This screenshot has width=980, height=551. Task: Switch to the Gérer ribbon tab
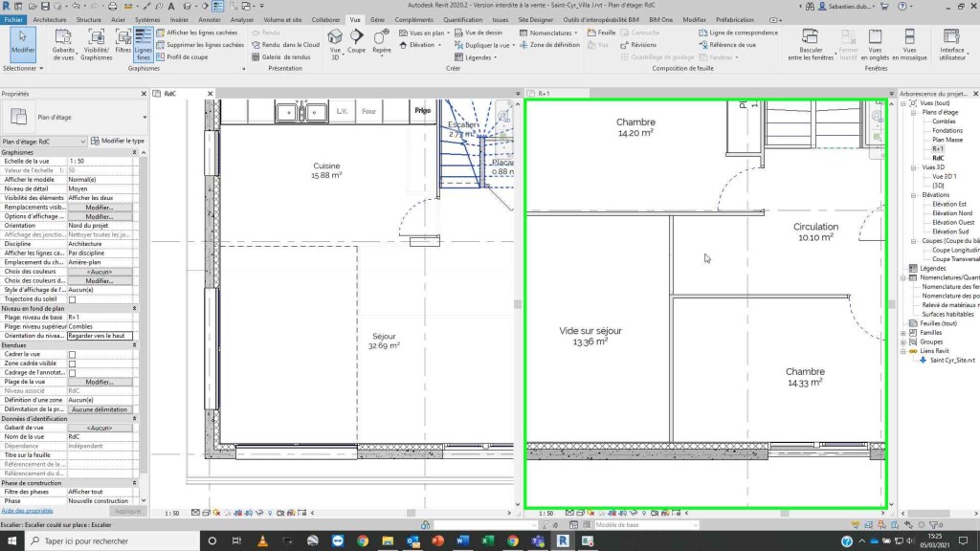[x=377, y=19]
